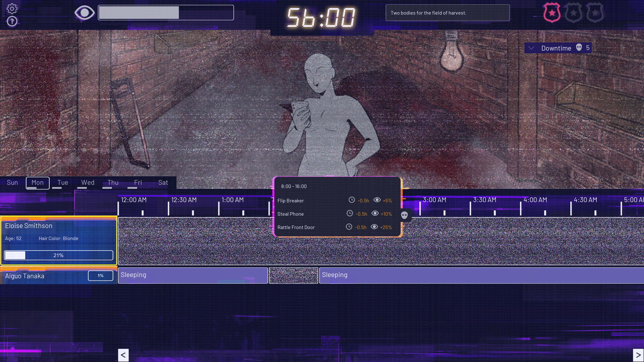Screen dimensions: 644x362
Task: Select the first Sleeping block on the timeline
Action: [x=193, y=275]
